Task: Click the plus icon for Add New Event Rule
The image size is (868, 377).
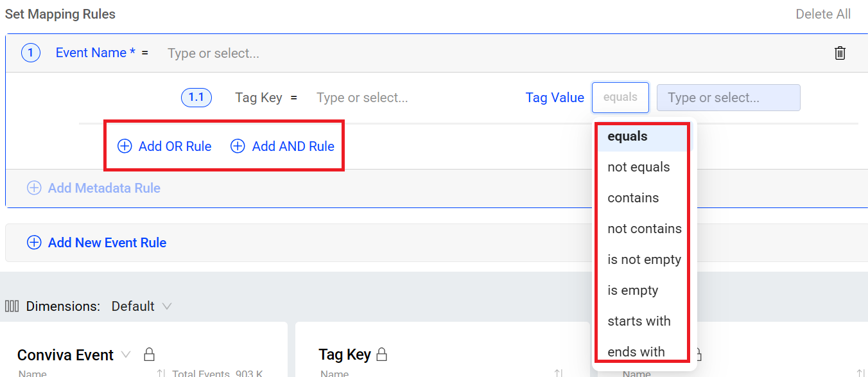Action: pos(33,243)
